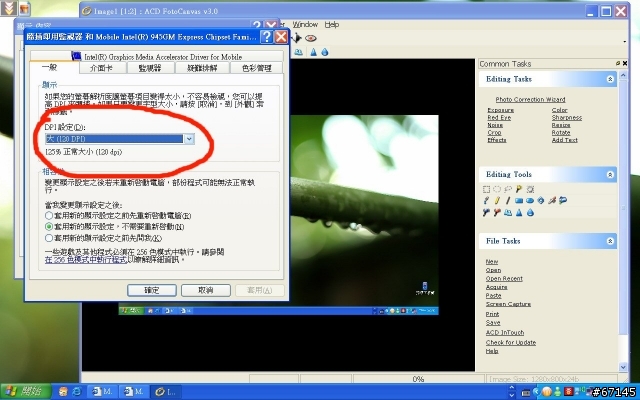640x400 pixels.
Task: Open the Help menu in FotoCanvas
Action: (332, 24)
